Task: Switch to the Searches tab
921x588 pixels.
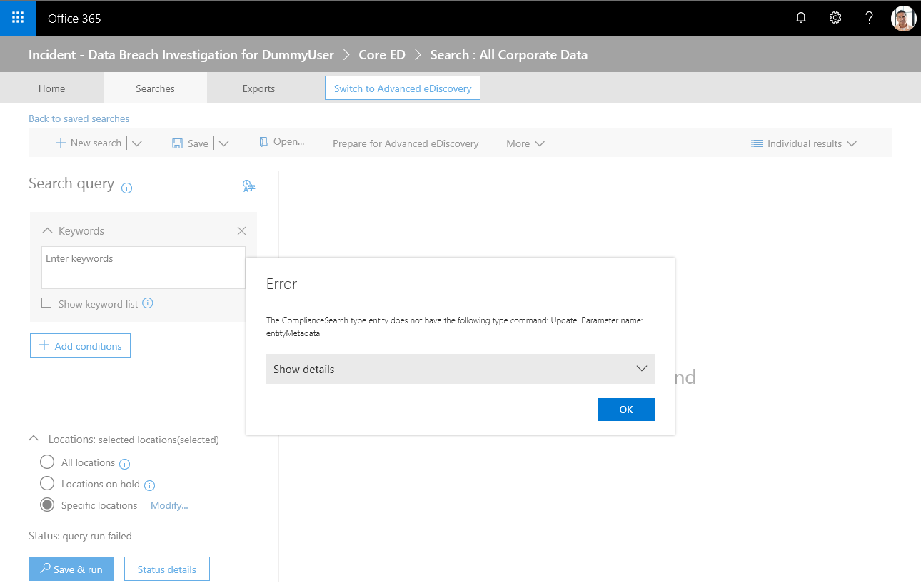Action: (155, 88)
